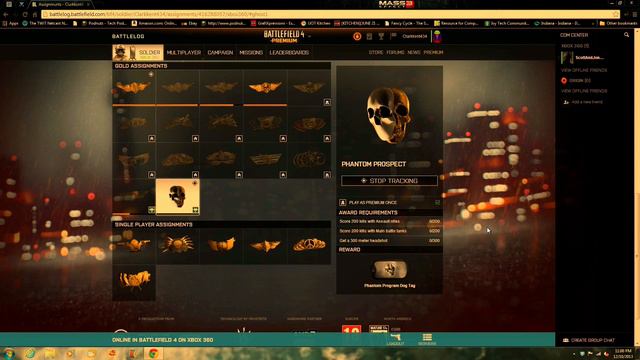Click the trophy icon in Battlelog header
This screenshot has height=360, width=640.
point(381,36)
